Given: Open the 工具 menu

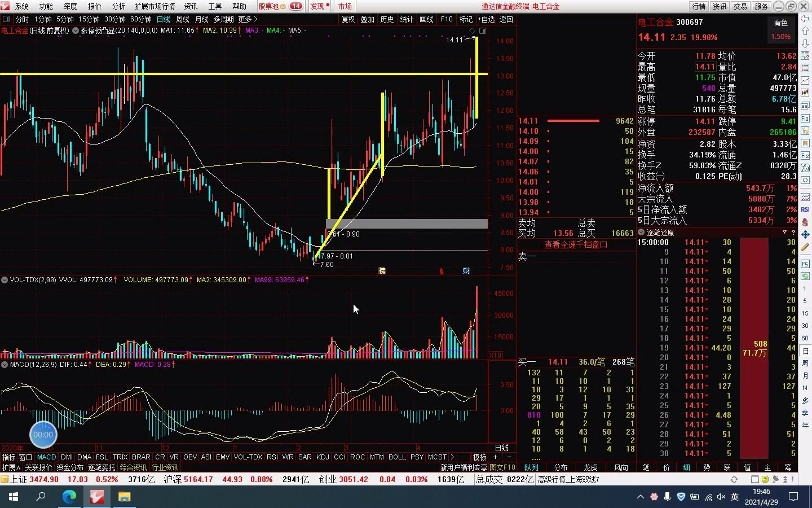Looking at the screenshot, I should click(x=215, y=6).
